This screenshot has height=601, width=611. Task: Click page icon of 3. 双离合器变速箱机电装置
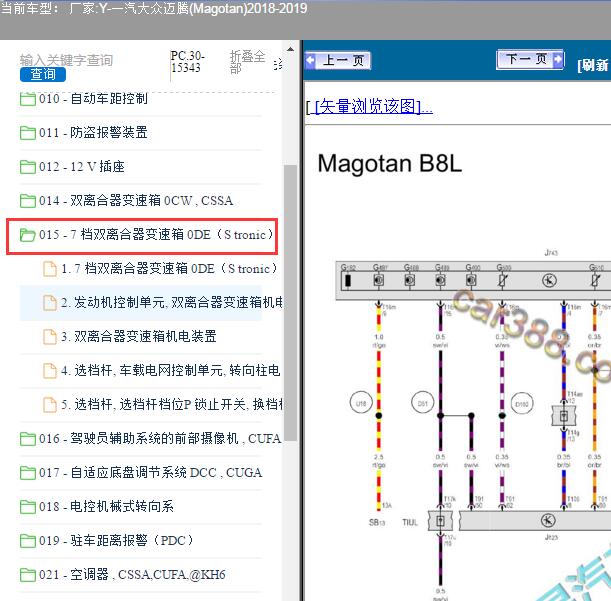pyautogui.click(x=50, y=336)
